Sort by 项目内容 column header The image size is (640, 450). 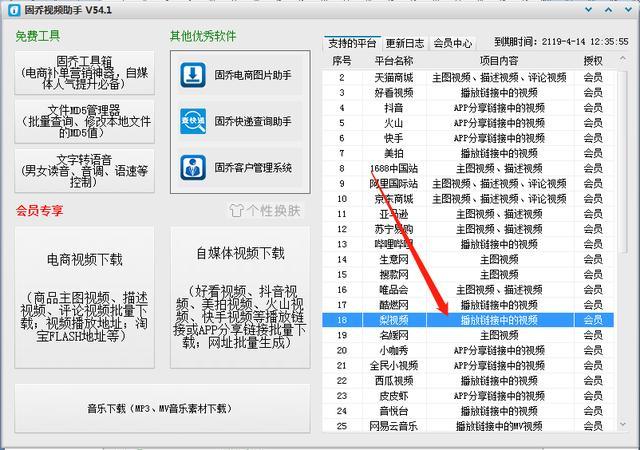pos(499,61)
